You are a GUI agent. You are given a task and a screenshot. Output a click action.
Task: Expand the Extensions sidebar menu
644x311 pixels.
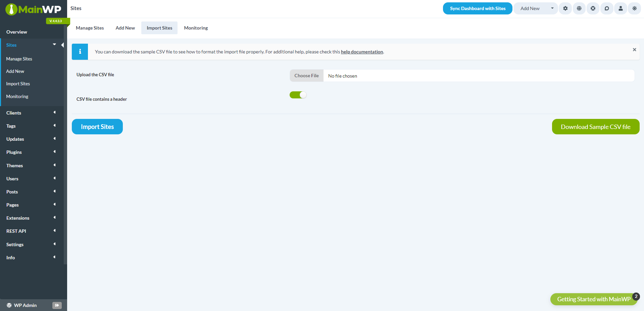click(x=54, y=218)
